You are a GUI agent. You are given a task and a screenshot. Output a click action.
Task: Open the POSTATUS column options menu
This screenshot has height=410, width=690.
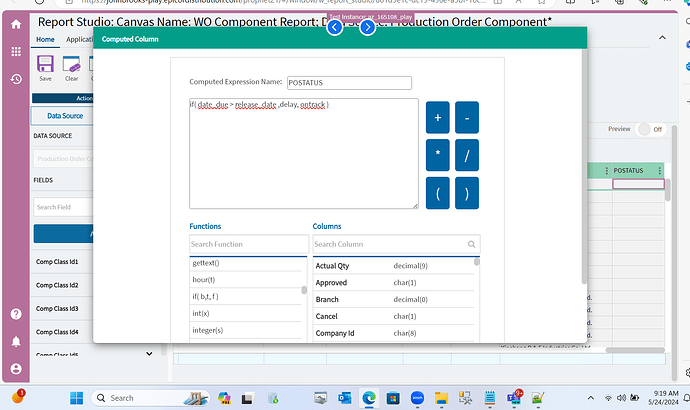[659, 171]
